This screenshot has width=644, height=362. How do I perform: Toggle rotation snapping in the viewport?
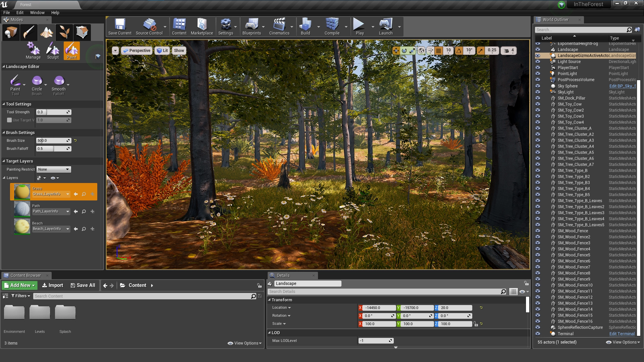click(x=459, y=51)
